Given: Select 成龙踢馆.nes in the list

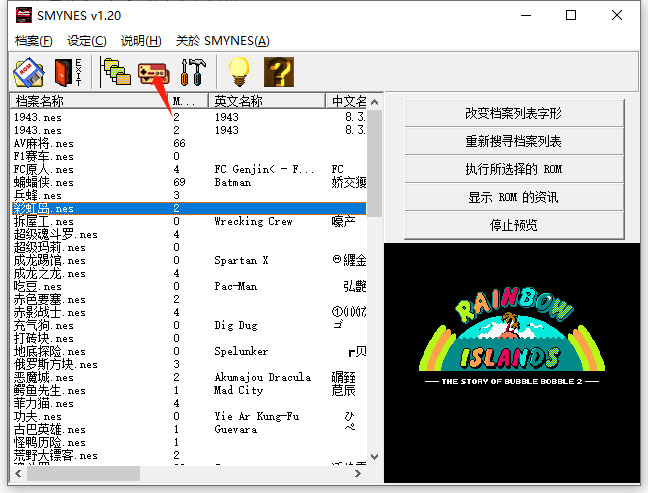Looking at the screenshot, I should point(50,260).
